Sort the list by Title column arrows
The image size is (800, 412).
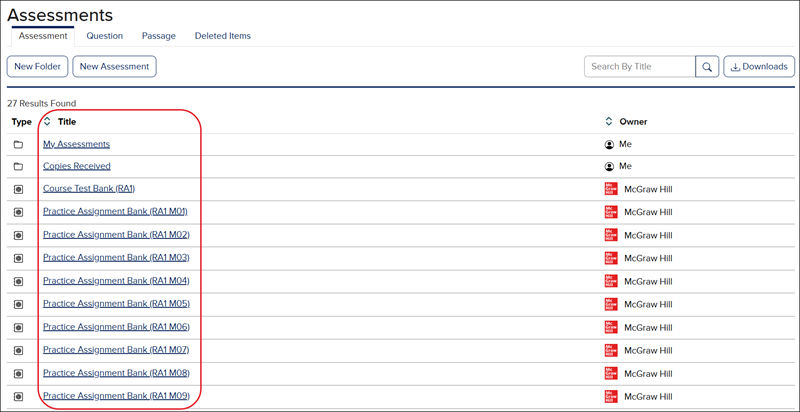46,122
